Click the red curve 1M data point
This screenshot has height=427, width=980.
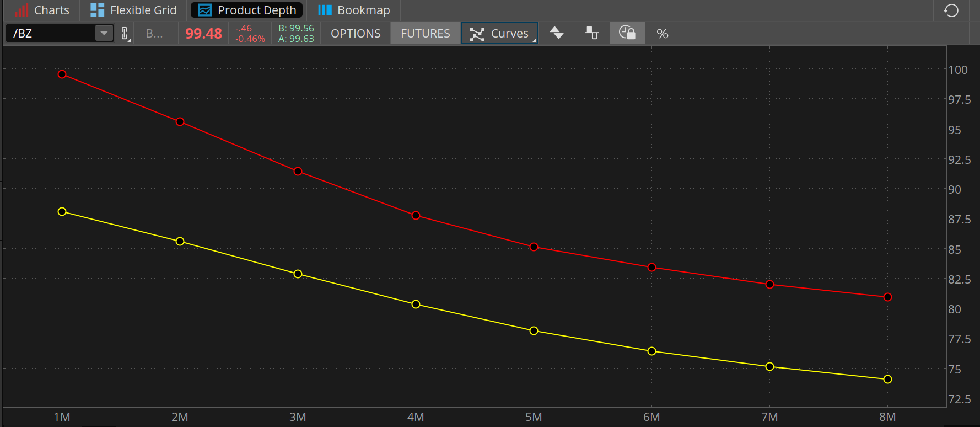click(62, 74)
